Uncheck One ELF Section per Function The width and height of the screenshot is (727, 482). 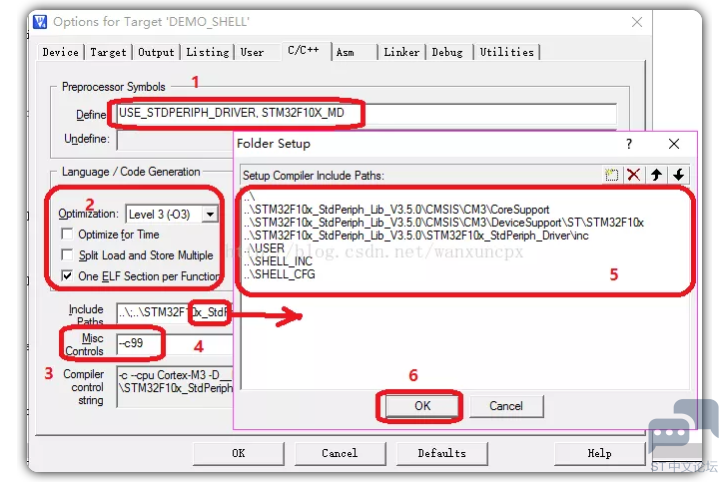coord(68,276)
